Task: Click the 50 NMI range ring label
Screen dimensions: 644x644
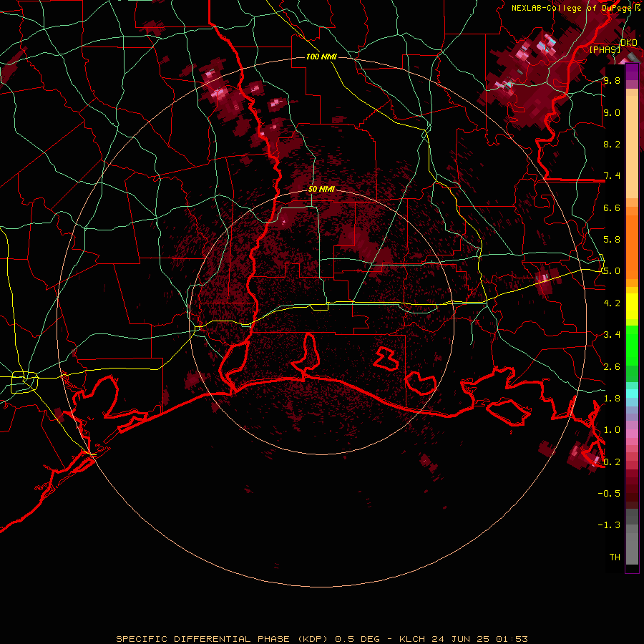Action: (x=321, y=189)
